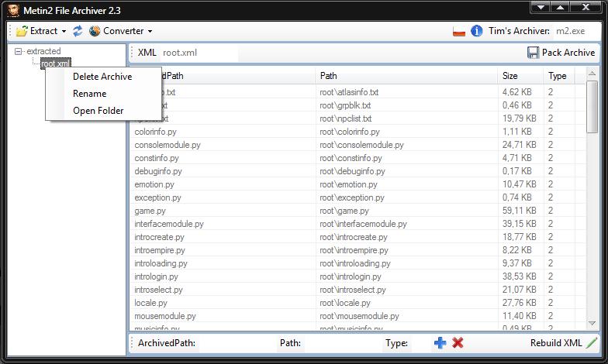
Task: Select the introcreate.py row
Action: pos(357,237)
